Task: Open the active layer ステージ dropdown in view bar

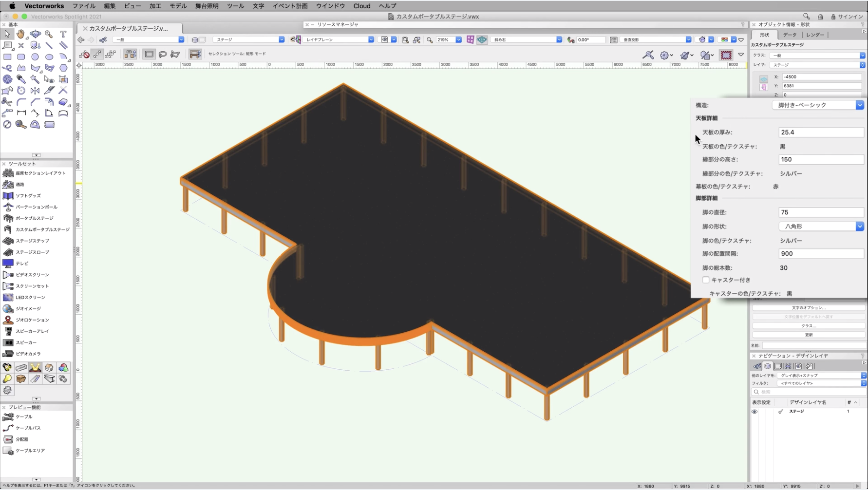Action: (x=248, y=40)
